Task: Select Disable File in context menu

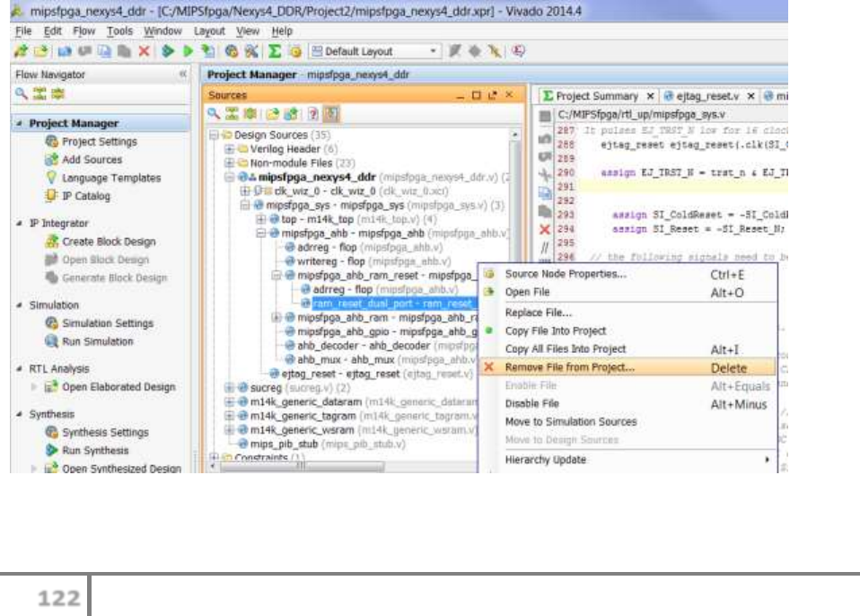Action: [531, 404]
